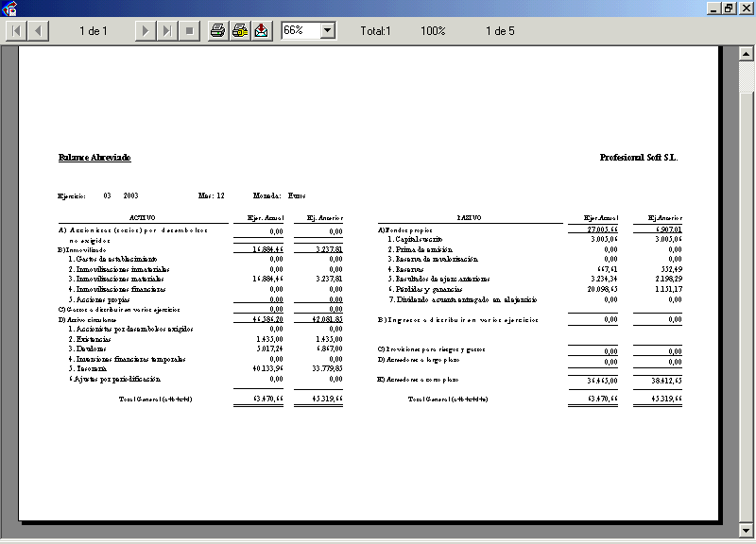
Task: Select the Profesional Soft S.L. company name
Action: point(639,158)
